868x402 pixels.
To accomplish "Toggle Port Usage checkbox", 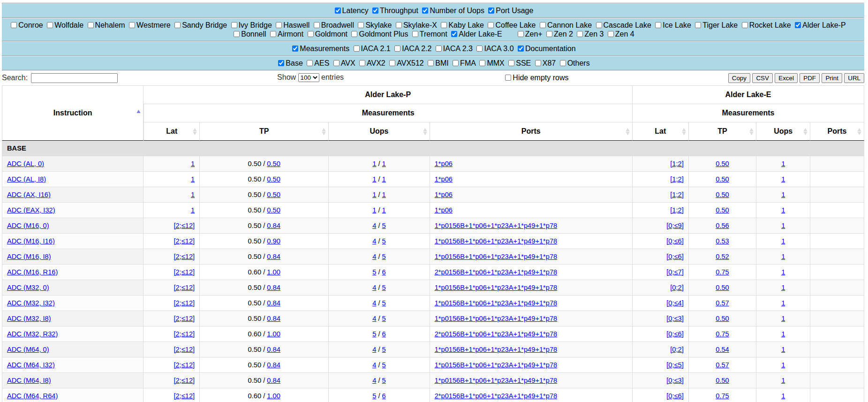I will coord(491,11).
